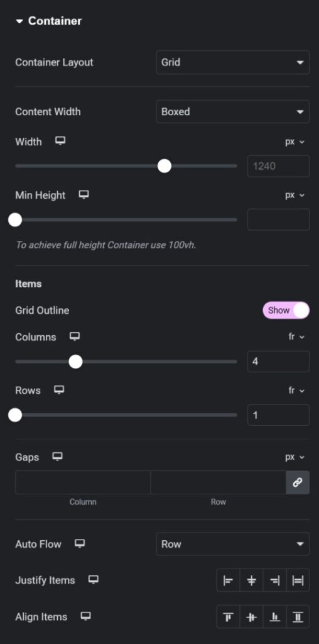Toggle the link icon for Gaps values
Image resolution: width=319 pixels, height=644 pixels.
298,482
